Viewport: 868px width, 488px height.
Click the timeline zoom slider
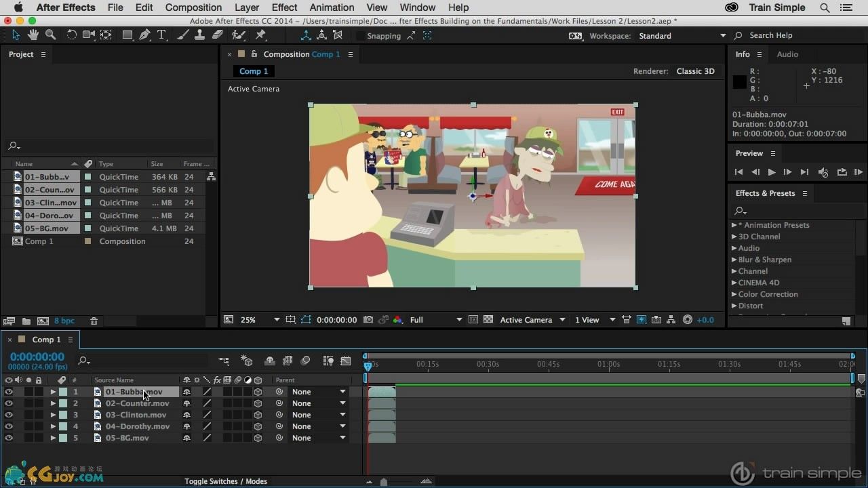pos(384,482)
